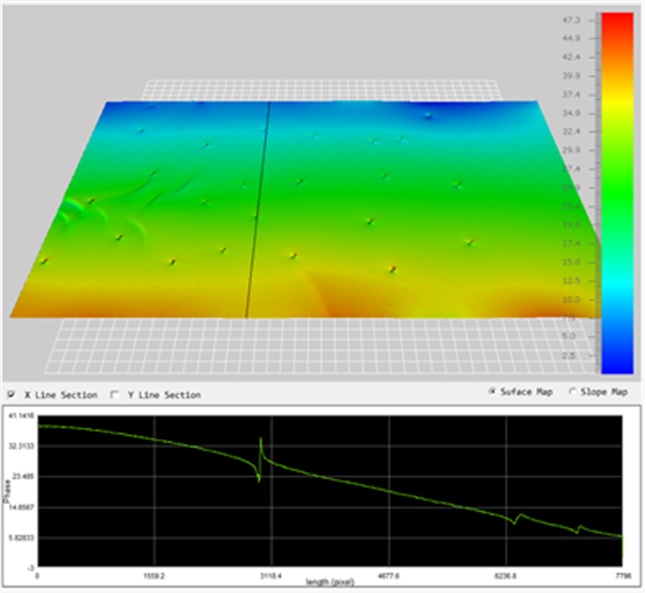
Task: Click the 3118.4 tick on the length axis
Action: point(271,576)
